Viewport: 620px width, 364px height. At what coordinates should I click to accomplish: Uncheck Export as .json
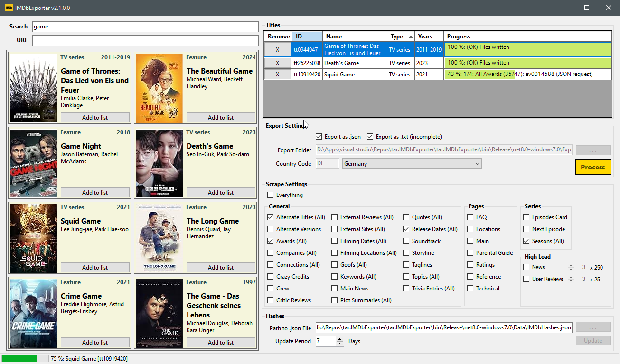click(x=319, y=137)
